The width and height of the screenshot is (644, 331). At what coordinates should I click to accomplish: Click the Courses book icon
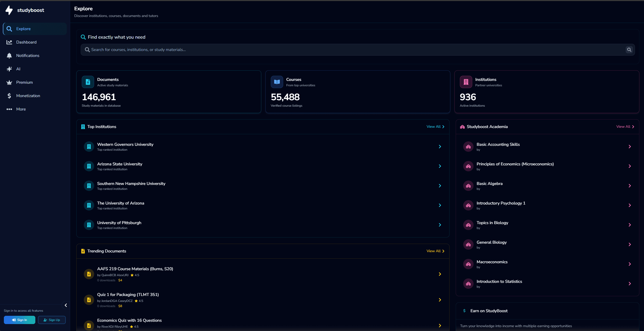(x=277, y=82)
